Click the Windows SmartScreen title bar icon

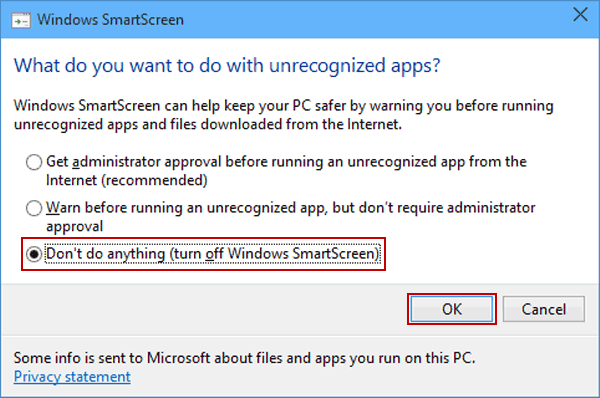[x=21, y=20]
